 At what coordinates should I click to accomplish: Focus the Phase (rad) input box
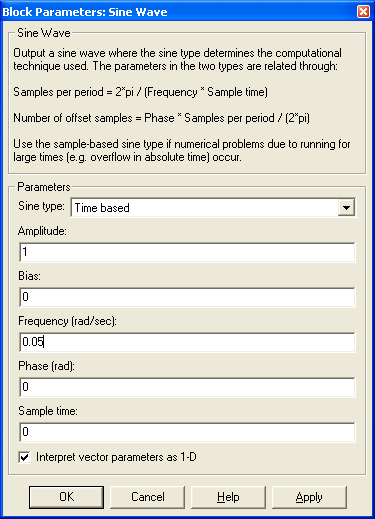pos(187,387)
